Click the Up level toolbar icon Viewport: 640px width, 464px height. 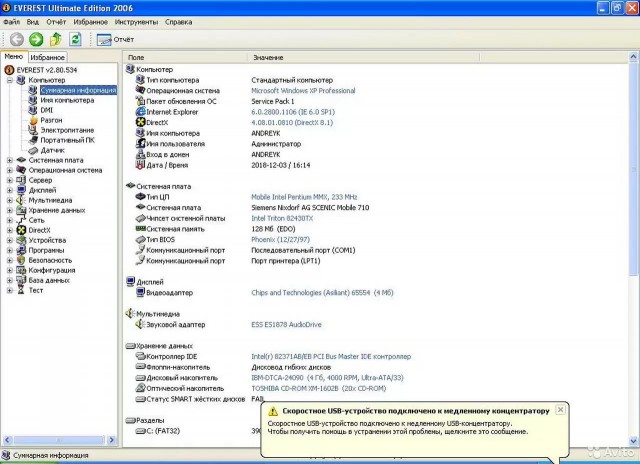click(x=56, y=39)
